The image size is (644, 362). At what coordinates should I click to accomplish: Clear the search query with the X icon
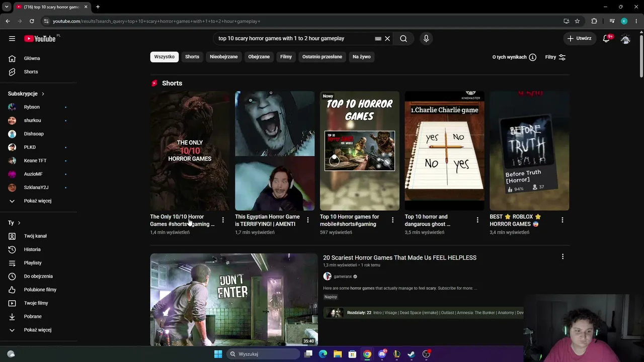pyautogui.click(x=387, y=38)
